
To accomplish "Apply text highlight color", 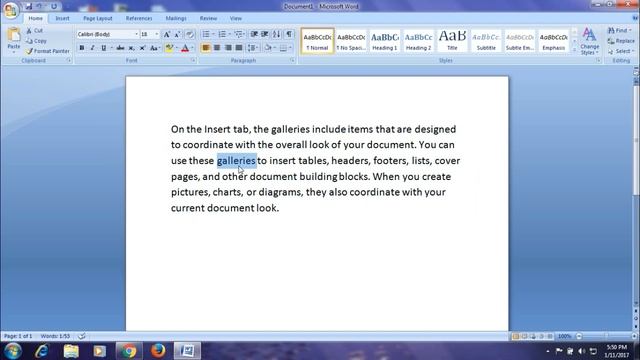I will coord(169,48).
